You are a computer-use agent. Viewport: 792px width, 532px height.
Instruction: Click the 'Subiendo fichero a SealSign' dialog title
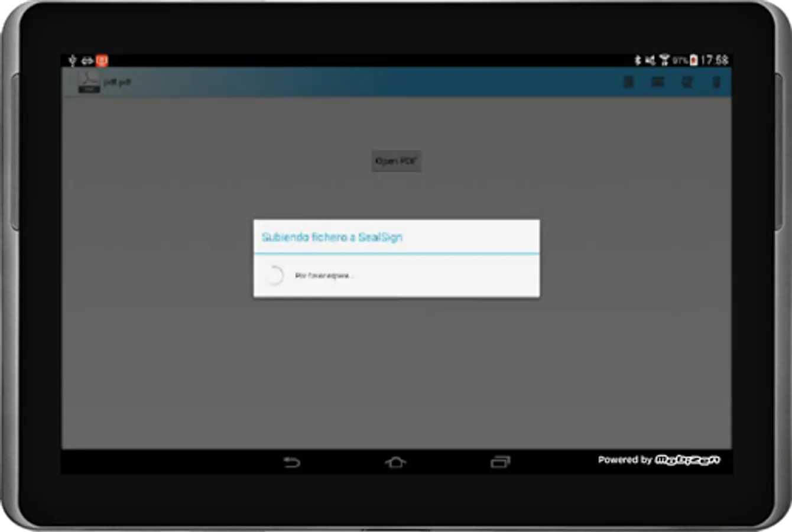coord(332,237)
